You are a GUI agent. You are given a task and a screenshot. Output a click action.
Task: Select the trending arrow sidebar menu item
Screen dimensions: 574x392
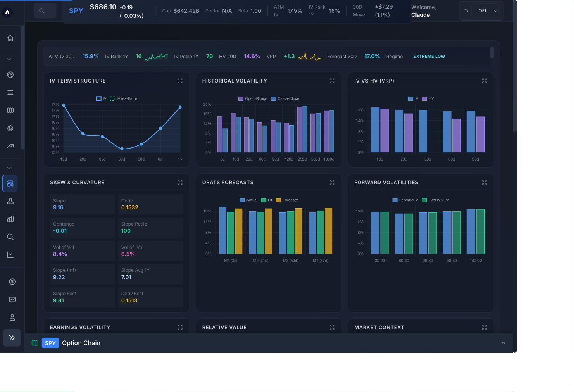click(x=10, y=146)
